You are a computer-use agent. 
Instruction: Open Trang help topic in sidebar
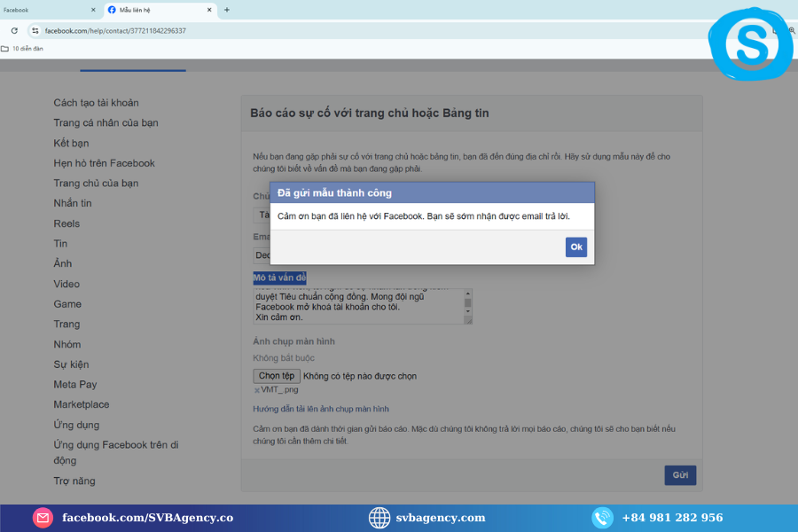[66, 324]
